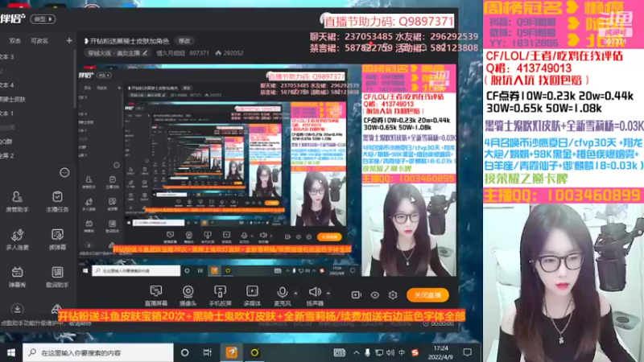Open more options circle in source panel
The width and height of the screenshot is (644, 362).
pyautogui.click(x=64, y=173)
